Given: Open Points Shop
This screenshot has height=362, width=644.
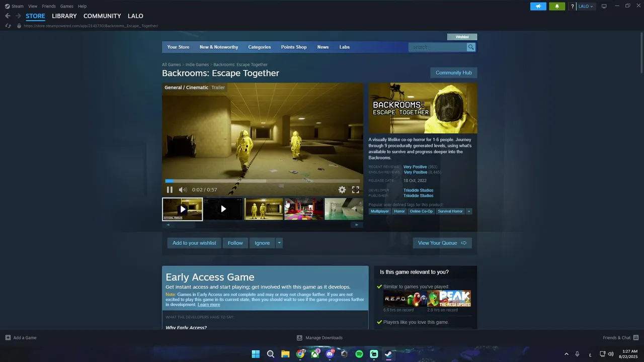Looking at the screenshot, I should 294,47.
